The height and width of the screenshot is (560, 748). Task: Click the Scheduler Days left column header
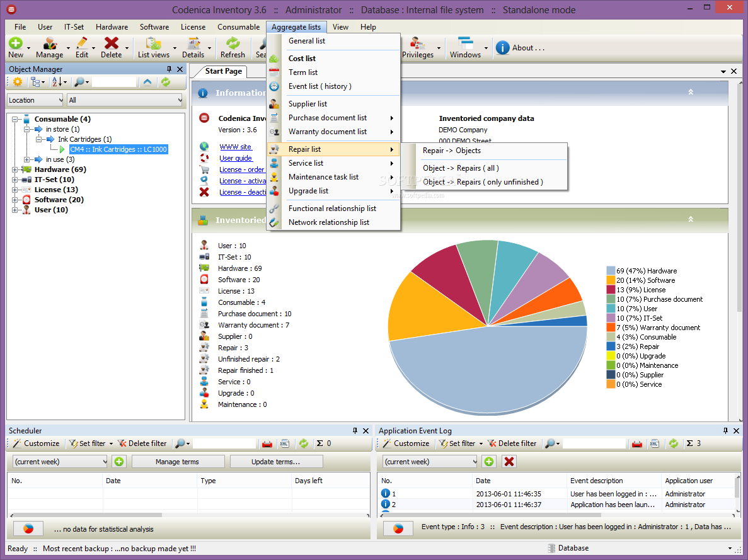331,481
